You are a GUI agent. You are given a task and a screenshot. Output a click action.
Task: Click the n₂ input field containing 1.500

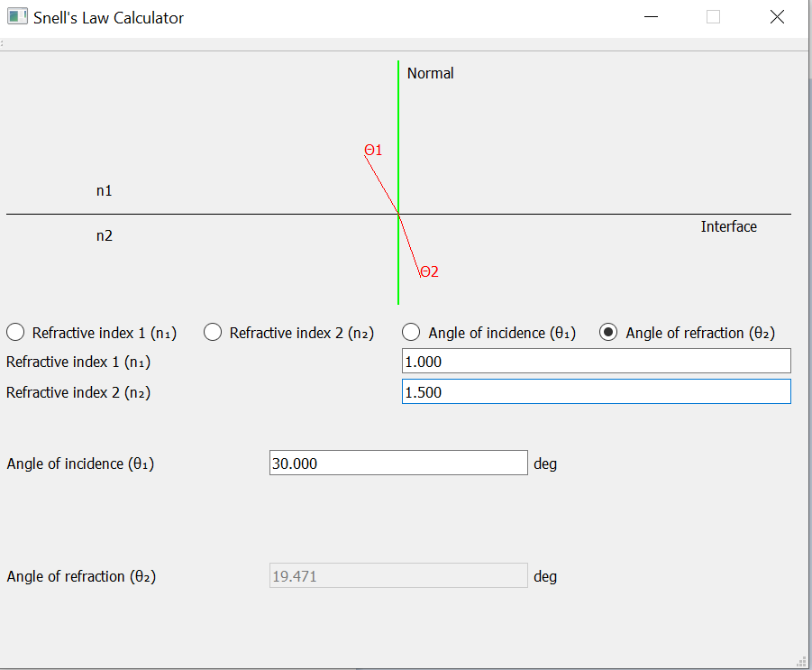[x=595, y=391]
